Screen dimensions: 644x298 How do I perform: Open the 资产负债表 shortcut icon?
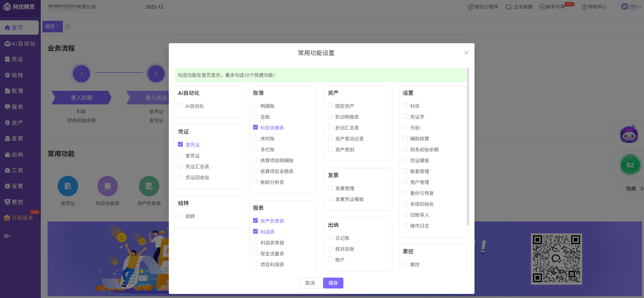point(149,186)
